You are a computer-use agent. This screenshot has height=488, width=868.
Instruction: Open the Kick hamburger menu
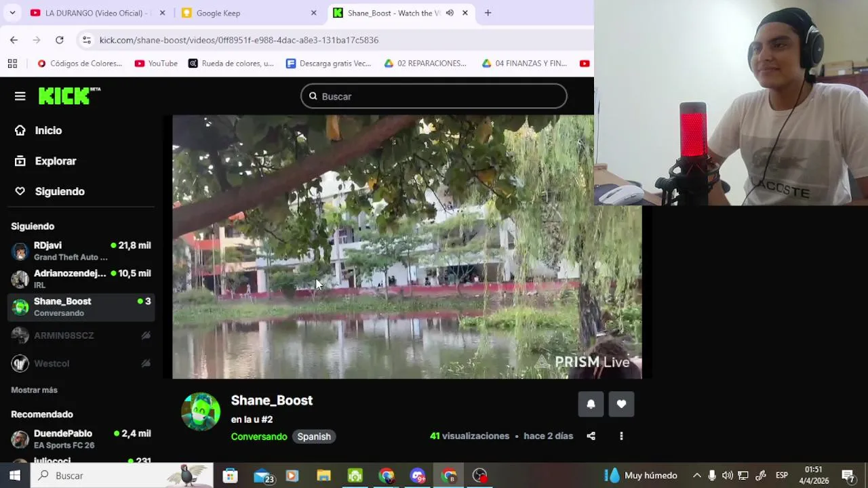click(x=20, y=96)
